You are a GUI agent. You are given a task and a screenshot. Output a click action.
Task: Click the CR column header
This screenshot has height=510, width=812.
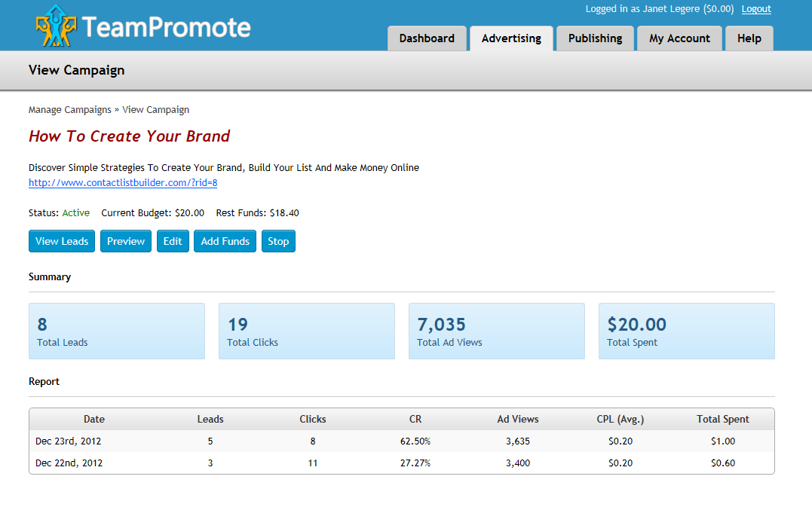click(415, 419)
